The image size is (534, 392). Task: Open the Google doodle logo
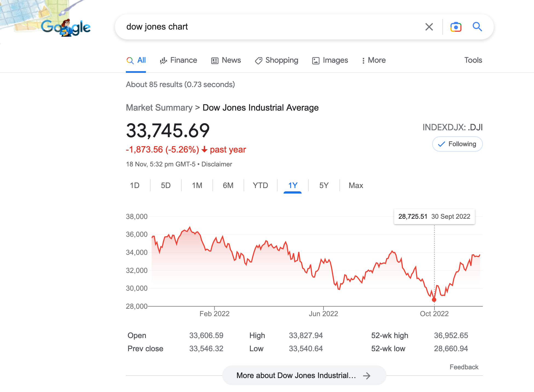(66, 27)
